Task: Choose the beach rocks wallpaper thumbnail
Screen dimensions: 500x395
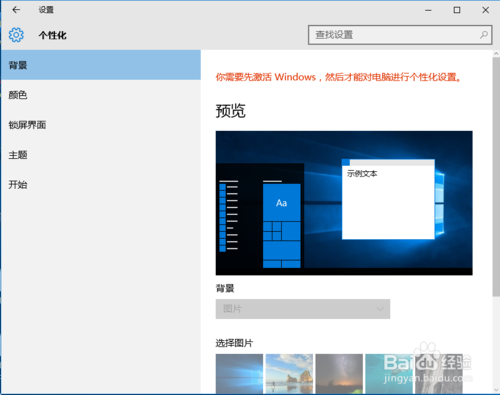Action: pyautogui.click(x=289, y=374)
